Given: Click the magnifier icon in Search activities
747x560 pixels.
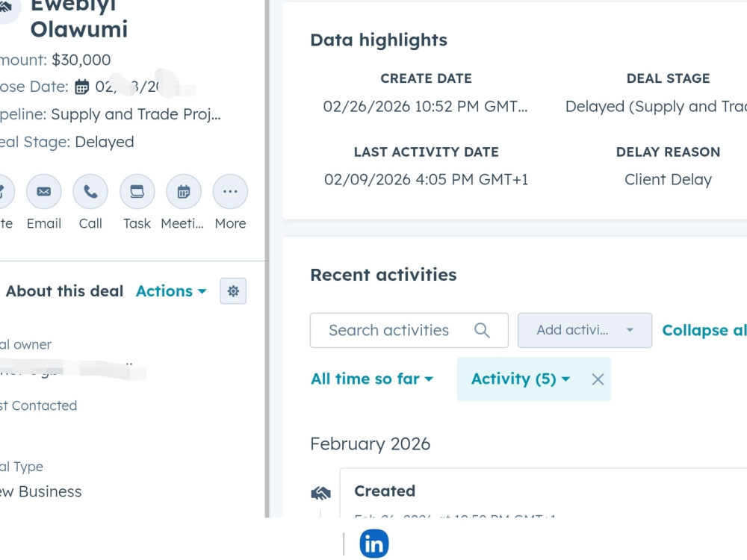Looking at the screenshot, I should pyautogui.click(x=482, y=330).
